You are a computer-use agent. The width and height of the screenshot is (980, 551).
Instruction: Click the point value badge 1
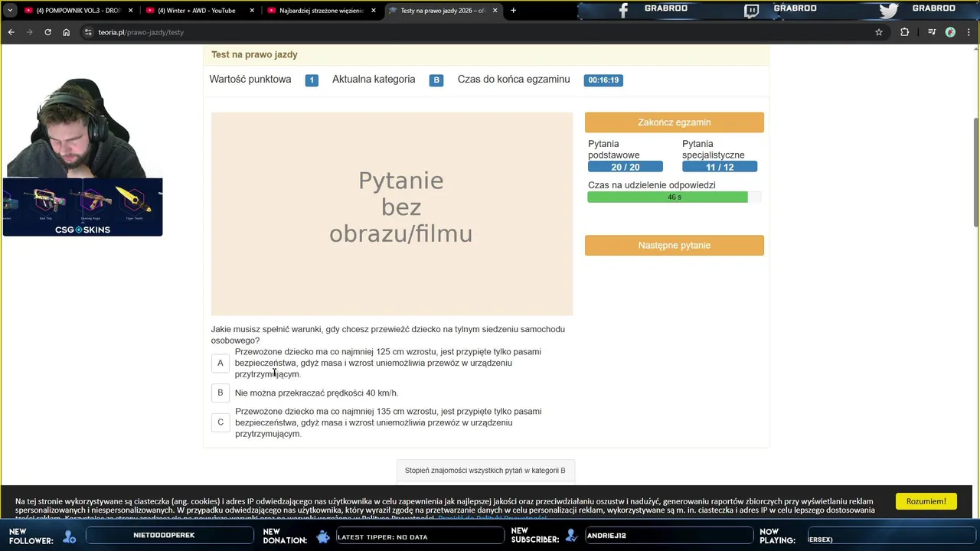[312, 80]
